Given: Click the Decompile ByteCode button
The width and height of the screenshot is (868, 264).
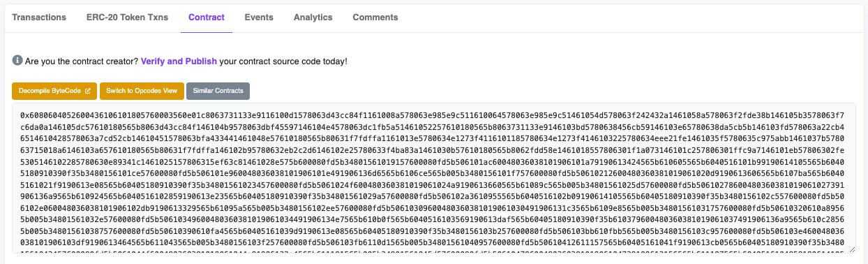Looking at the screenshot, I should [x=54, y=91].
